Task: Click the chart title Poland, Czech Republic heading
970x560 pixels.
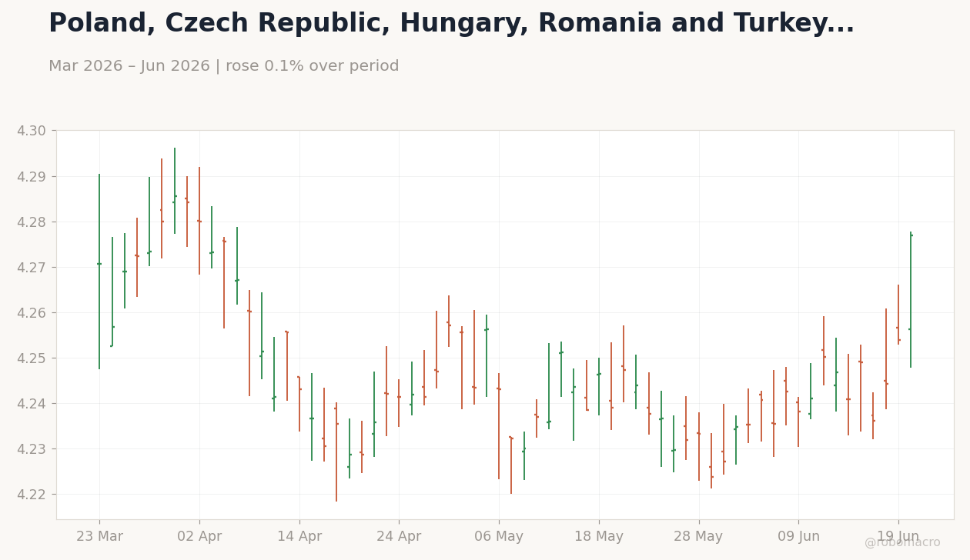Action: point(451,24)
